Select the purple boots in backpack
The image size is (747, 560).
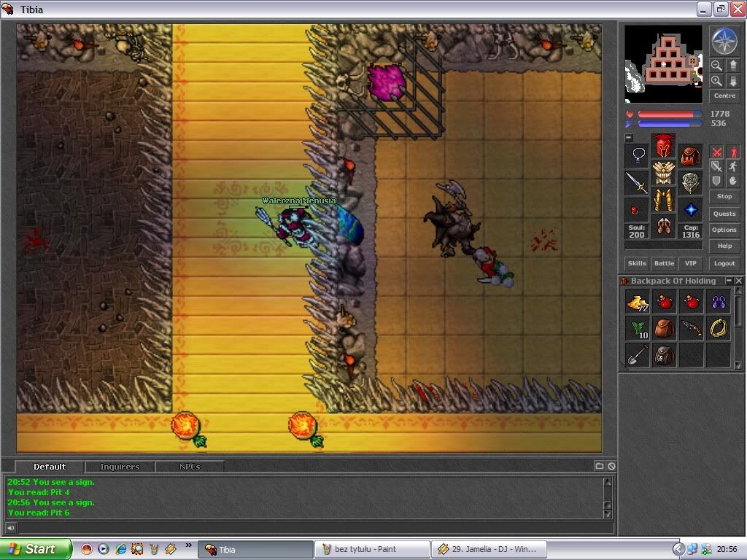point(719,303)
